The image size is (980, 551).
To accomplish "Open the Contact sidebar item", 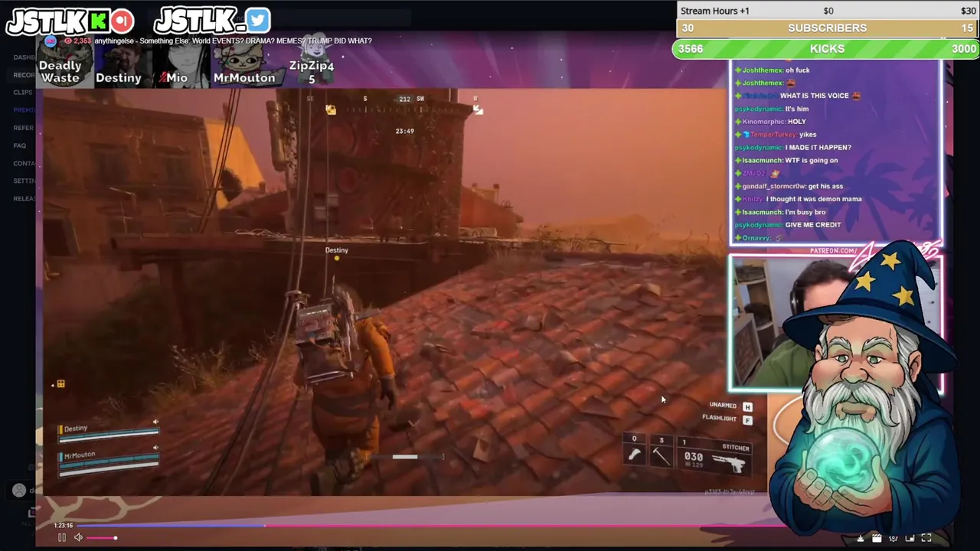I will [24, 163].
